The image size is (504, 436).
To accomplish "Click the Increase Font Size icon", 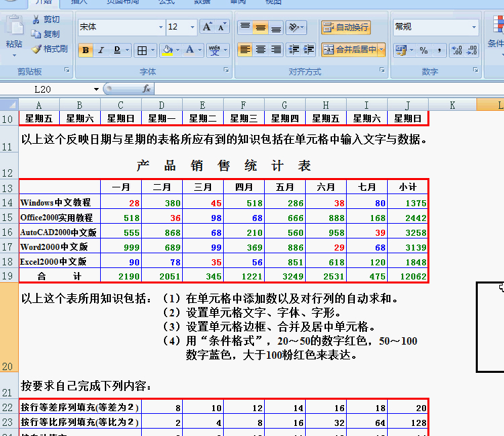I will (206, 27).
